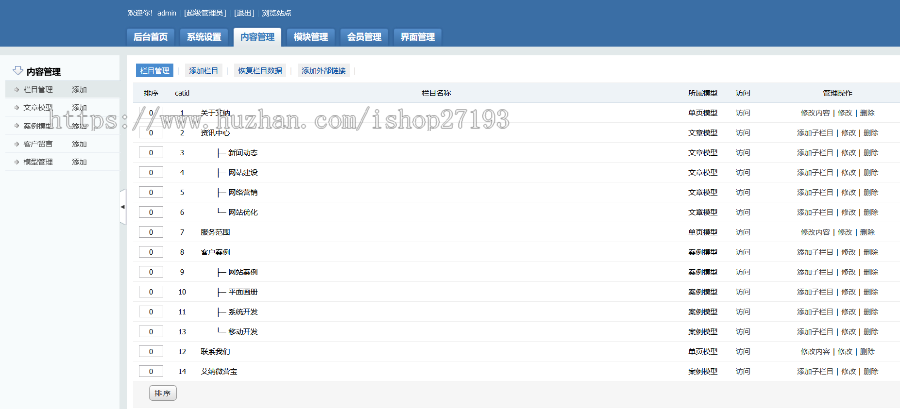Click the 网站优化 sub-column name
900x409 pixels.
(x=243, y=212)
